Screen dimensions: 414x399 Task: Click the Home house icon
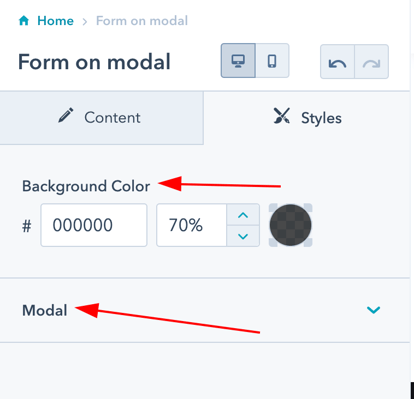tap(24, 21)
